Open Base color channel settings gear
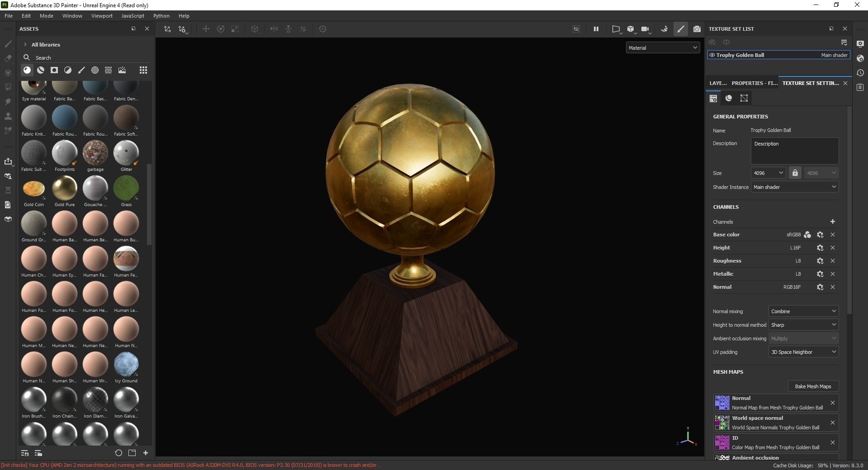The width and height of the screenshot is (868, 470). tap(820, 235)
